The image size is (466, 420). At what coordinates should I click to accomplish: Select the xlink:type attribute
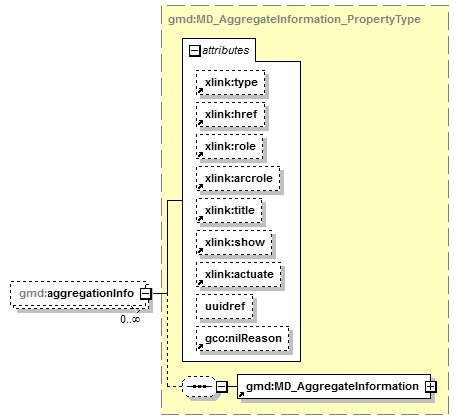pos(231,82)
